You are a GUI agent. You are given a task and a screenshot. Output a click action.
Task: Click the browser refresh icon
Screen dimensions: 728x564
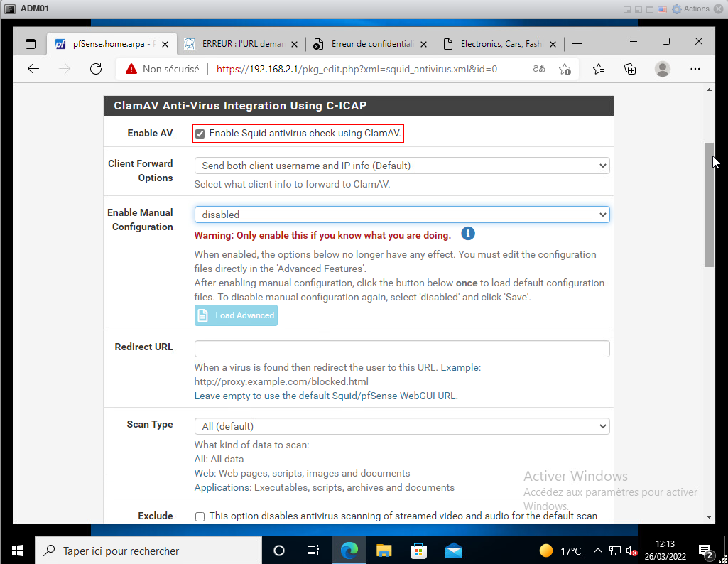(96, 69)
